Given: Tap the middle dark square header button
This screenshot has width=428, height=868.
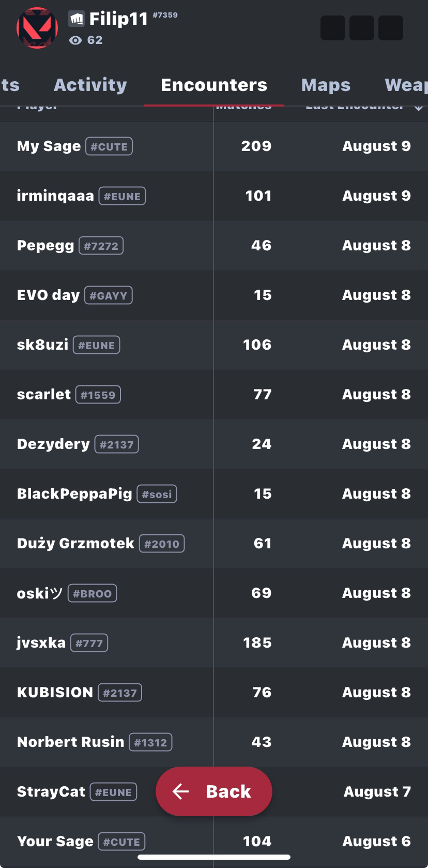Looking at the screenshot, I should pos(362,28).
